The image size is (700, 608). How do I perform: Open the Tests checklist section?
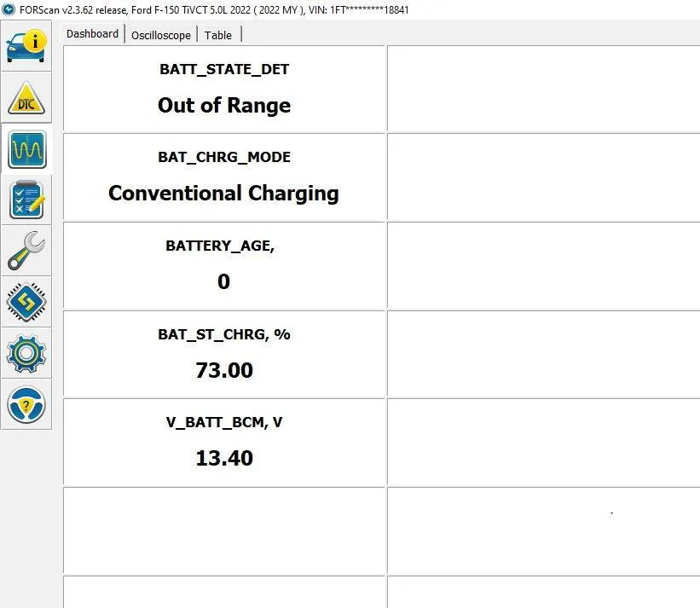click(26, 200)
